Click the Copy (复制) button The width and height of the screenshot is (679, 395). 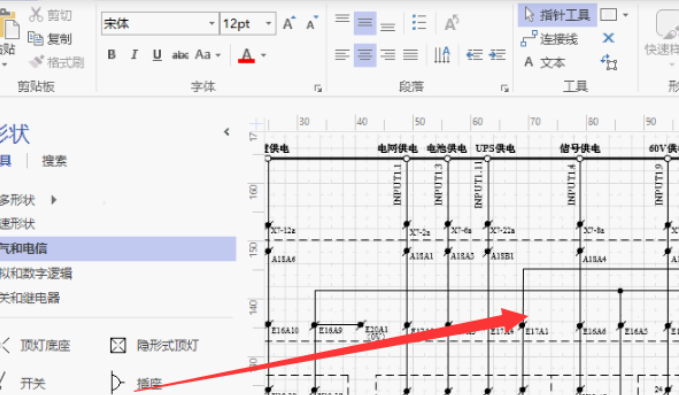(50, 39)
